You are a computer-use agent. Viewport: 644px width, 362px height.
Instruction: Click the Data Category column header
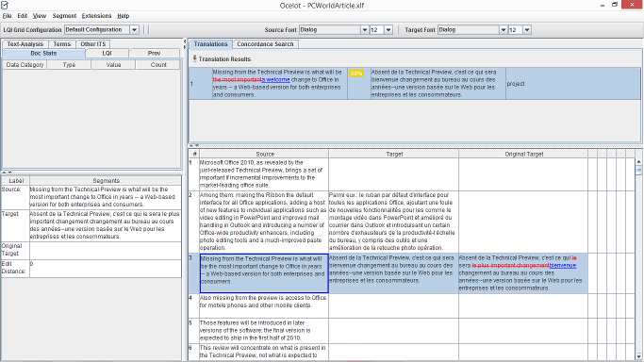25,65
